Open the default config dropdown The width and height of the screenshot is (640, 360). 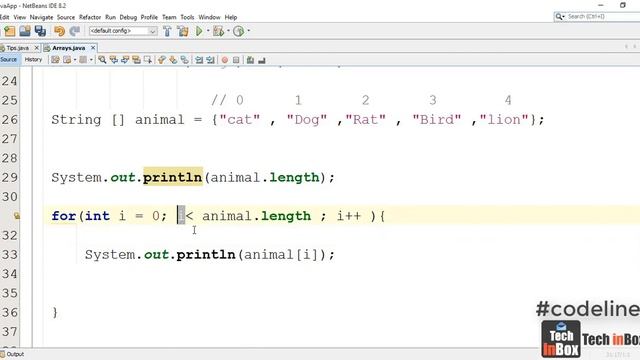coord(123,31)
